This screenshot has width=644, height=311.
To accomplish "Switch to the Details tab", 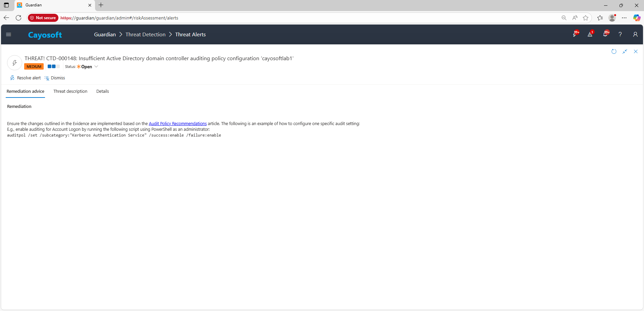I will [x=102, y=91].
